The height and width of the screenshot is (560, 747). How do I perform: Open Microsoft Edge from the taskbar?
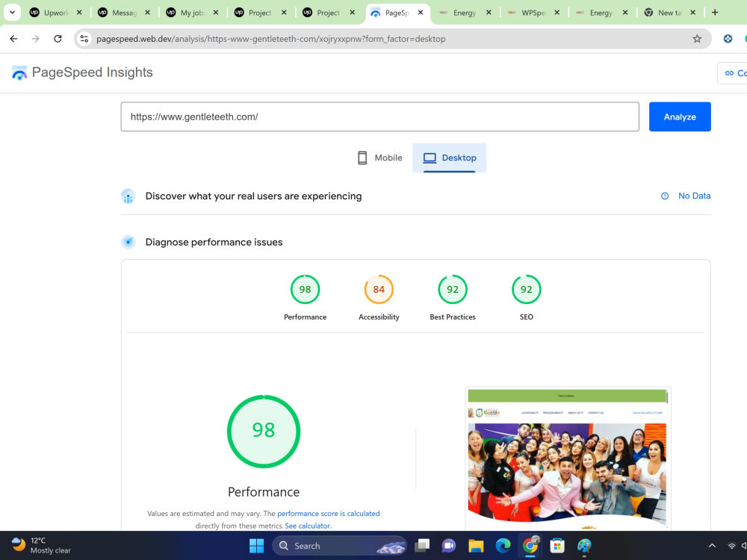pyautogui.click(x=503, y=546)
